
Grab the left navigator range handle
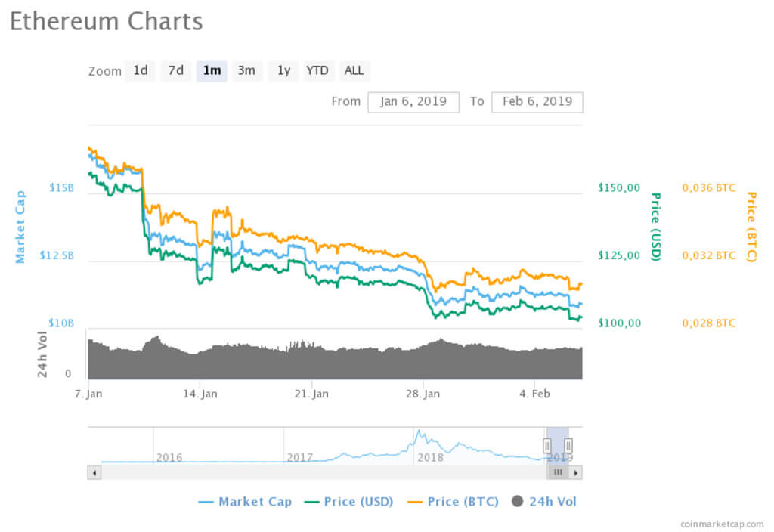(546, 446)
